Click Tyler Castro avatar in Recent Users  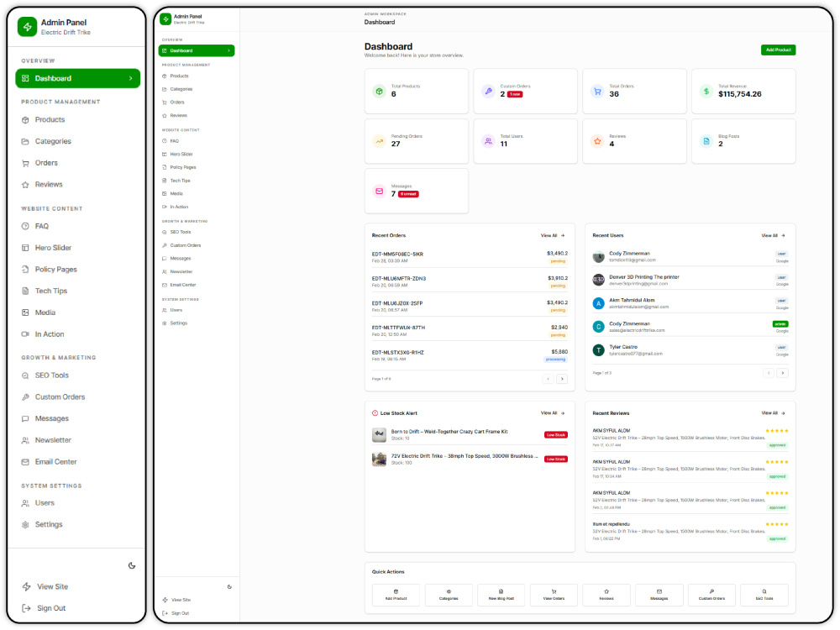598,350
